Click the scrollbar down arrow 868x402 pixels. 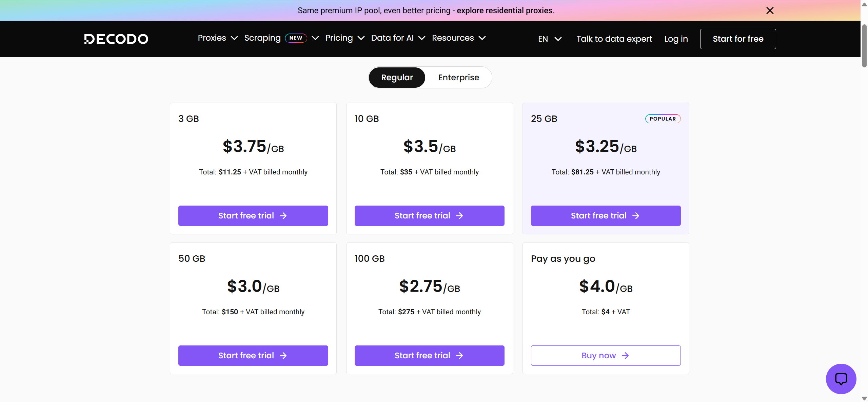pyautogui.click(x=864, y=399)
